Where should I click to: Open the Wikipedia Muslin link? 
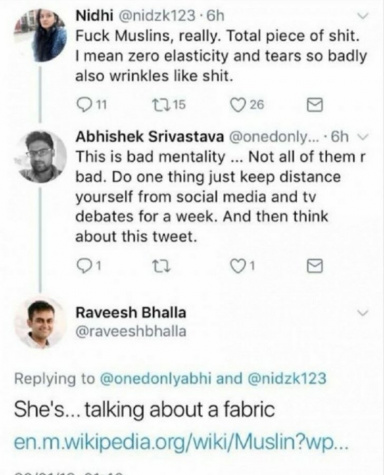(x=181, y=442)
